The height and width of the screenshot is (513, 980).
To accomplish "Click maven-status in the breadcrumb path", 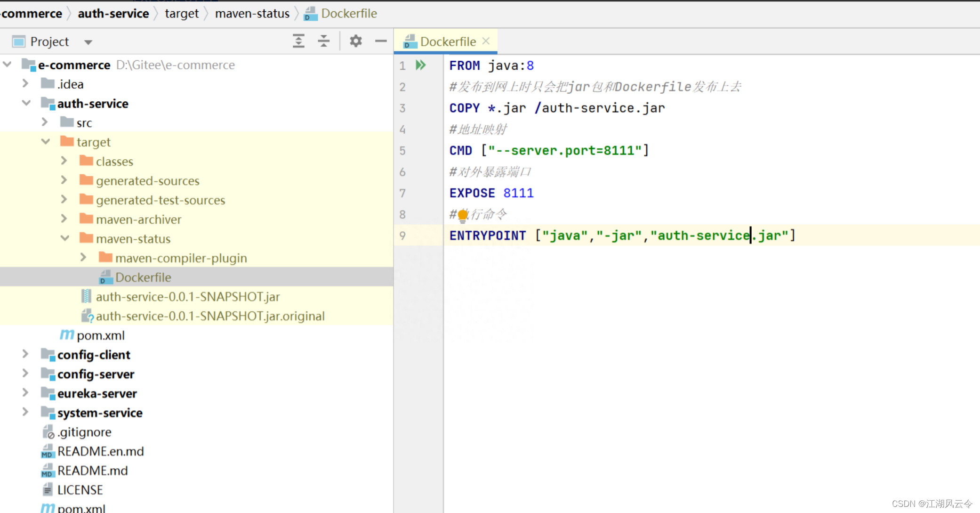I will coord(252,13).
